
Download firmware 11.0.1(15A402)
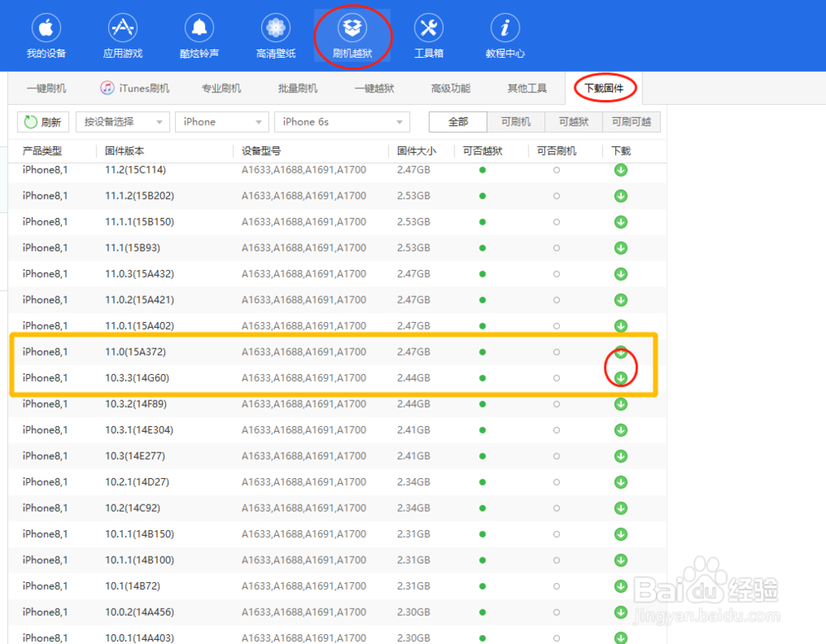click(621, 325)
